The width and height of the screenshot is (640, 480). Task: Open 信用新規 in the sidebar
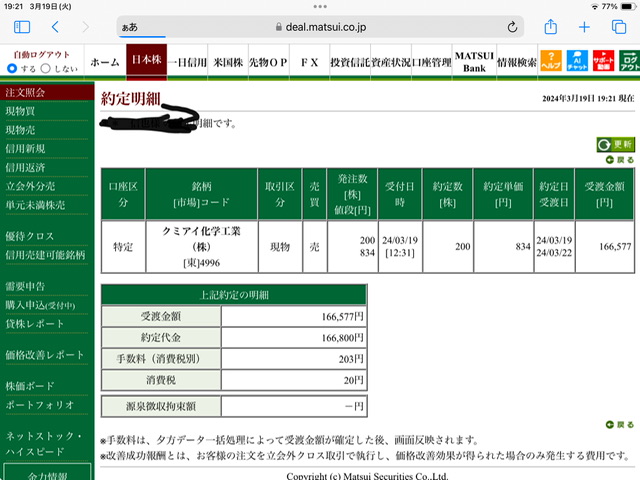[x=25, y=149]
